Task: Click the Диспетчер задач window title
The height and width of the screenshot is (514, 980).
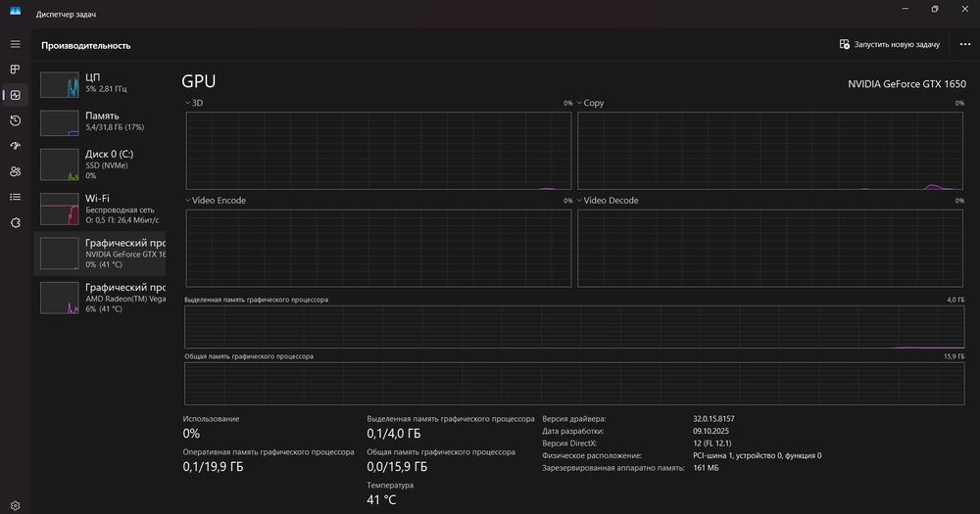Action: pyautogui.click(x=66, y=15)
